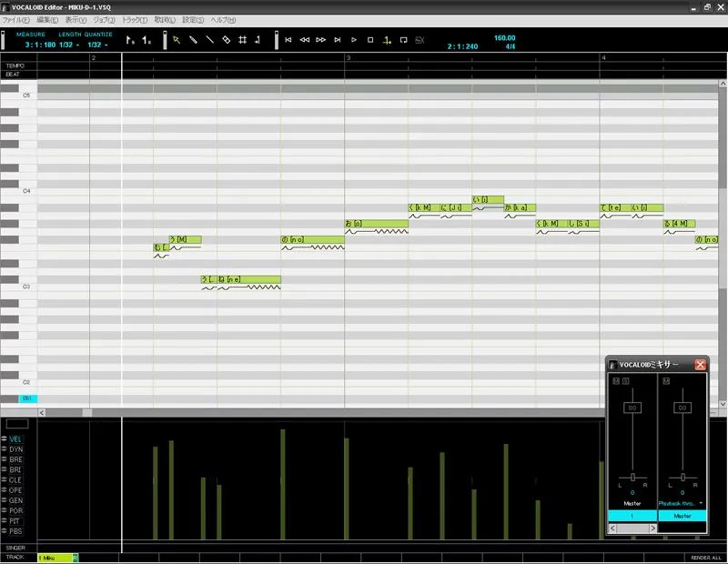Viewport: 728px width, 564px height.
Task: Select the OPE control parameter
Action: tap(15, 490)
